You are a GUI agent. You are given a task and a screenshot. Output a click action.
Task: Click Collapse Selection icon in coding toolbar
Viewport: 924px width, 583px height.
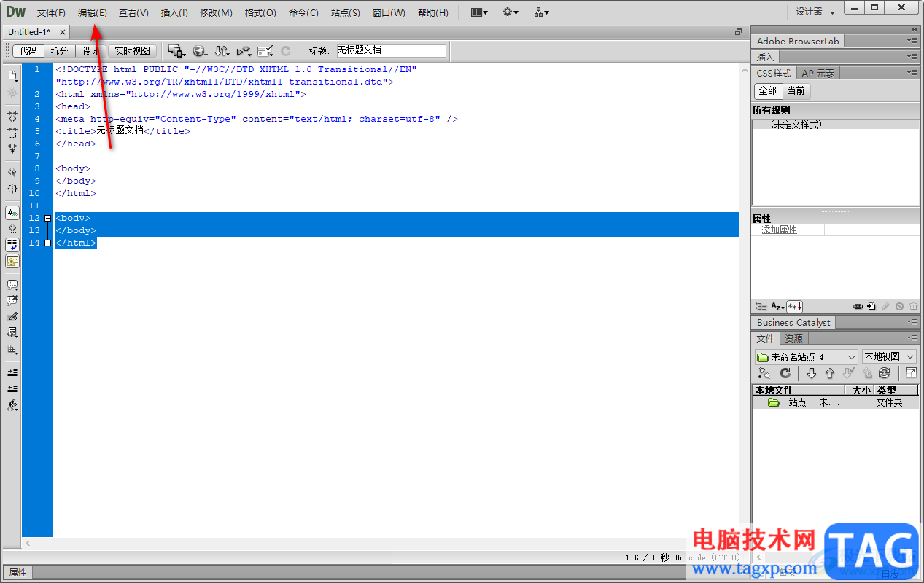[x=12, y=133]
